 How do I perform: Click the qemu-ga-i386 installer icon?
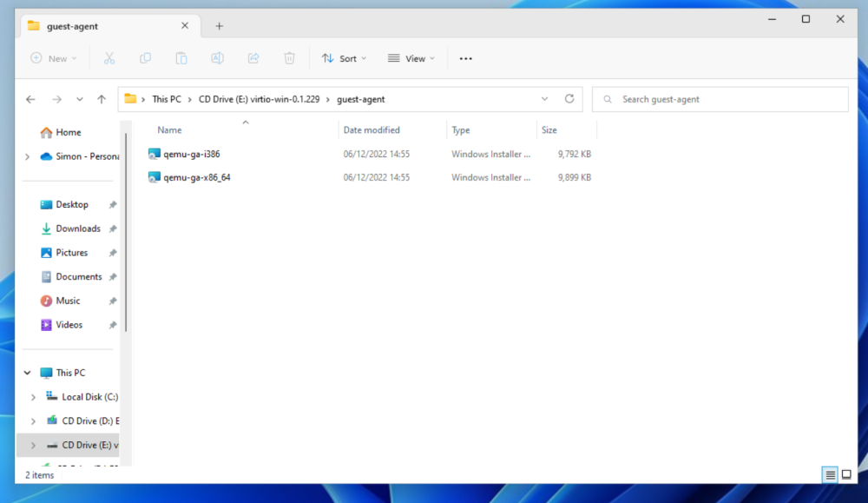pos(154,154)
